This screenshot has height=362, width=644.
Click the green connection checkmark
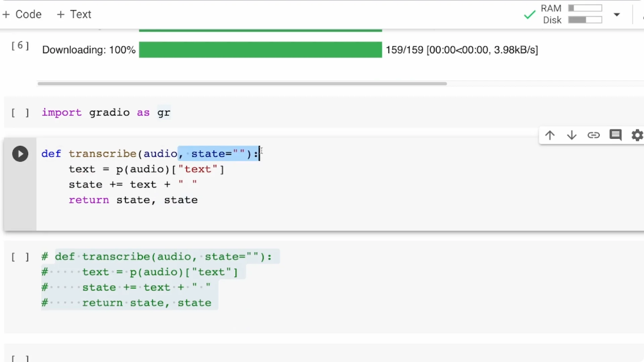[529, 14]
